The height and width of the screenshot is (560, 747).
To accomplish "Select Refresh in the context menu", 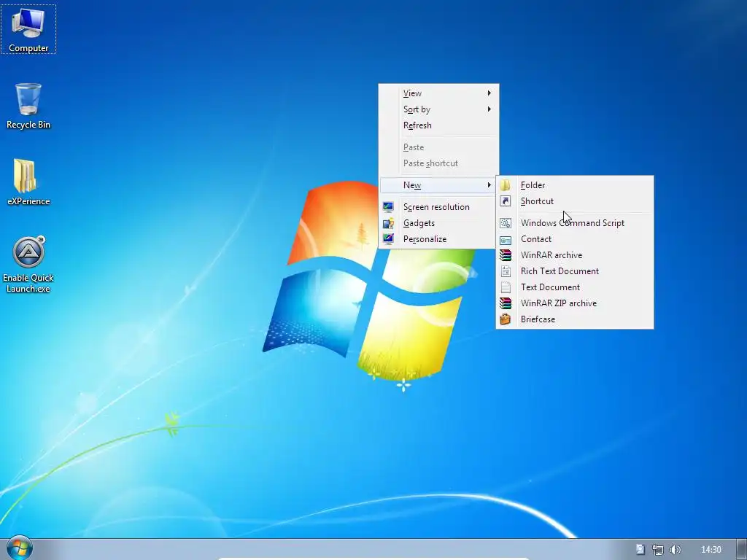I will [438, 125].
